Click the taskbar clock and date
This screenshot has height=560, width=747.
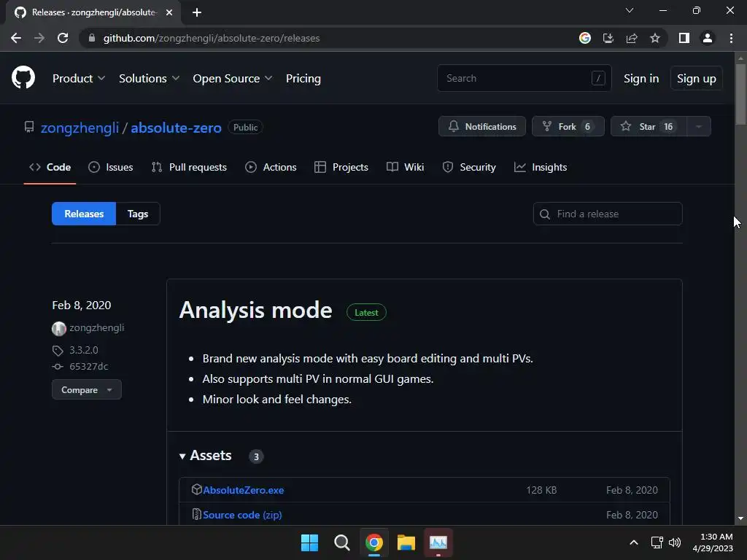click(713, 542)
